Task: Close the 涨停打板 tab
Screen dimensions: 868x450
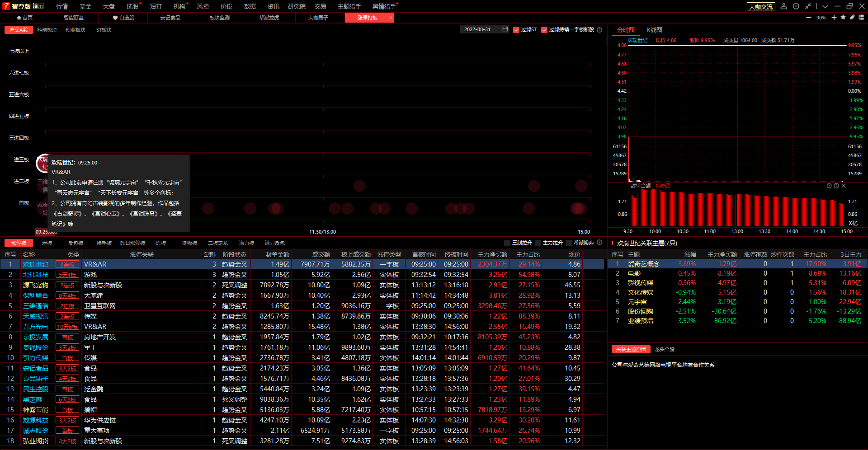Action: tap(390, 18)
